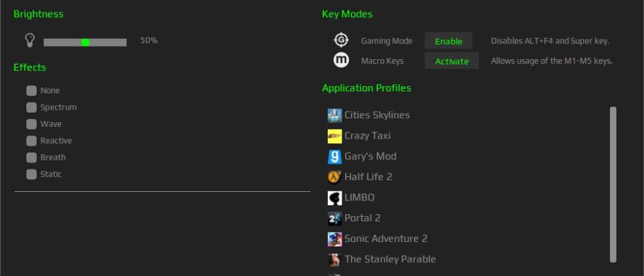Click the Crazy Taxi game icon

coord(334,136)
